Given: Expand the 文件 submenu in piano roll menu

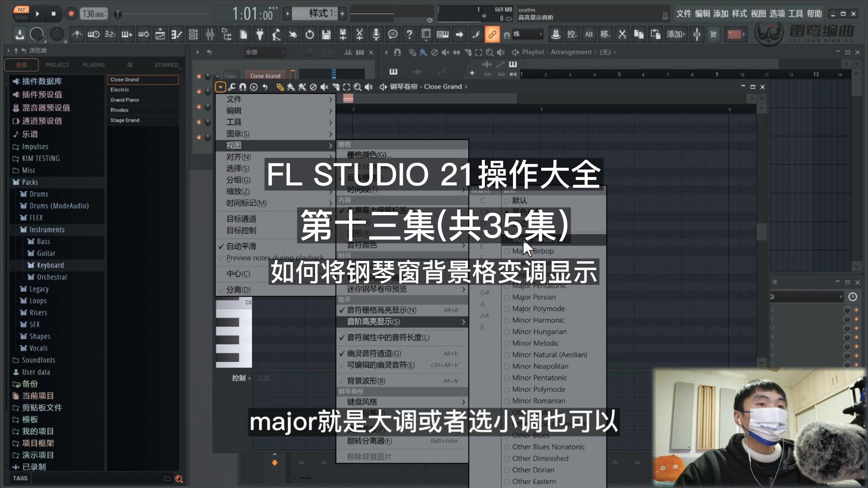Looking at the screenshot, I should click(x=275, y=99).
